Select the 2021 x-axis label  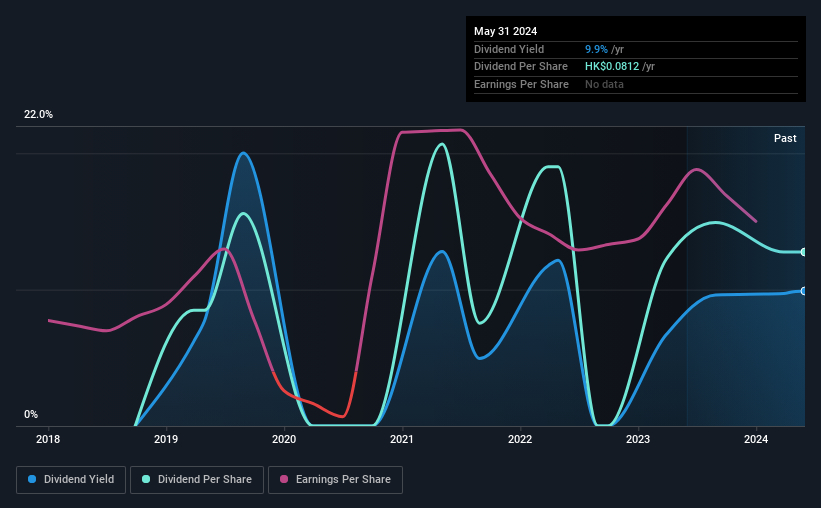point(402,439)
